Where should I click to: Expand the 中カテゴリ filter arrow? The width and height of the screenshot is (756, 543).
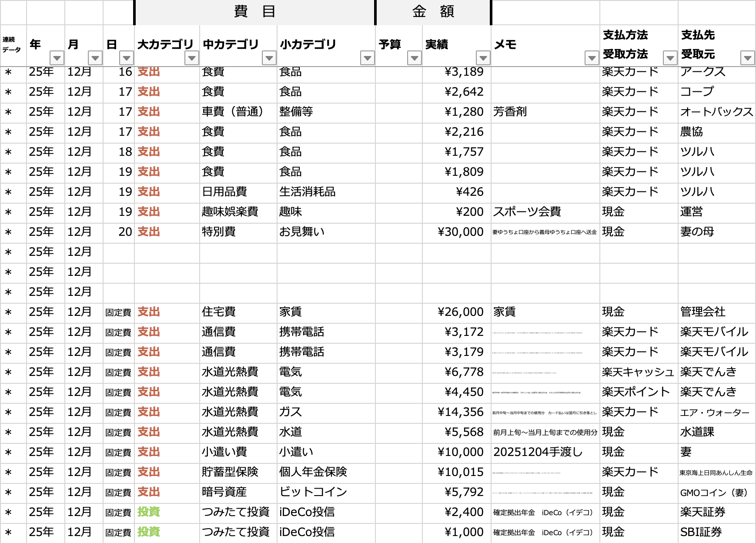click(x=269, y=58)
